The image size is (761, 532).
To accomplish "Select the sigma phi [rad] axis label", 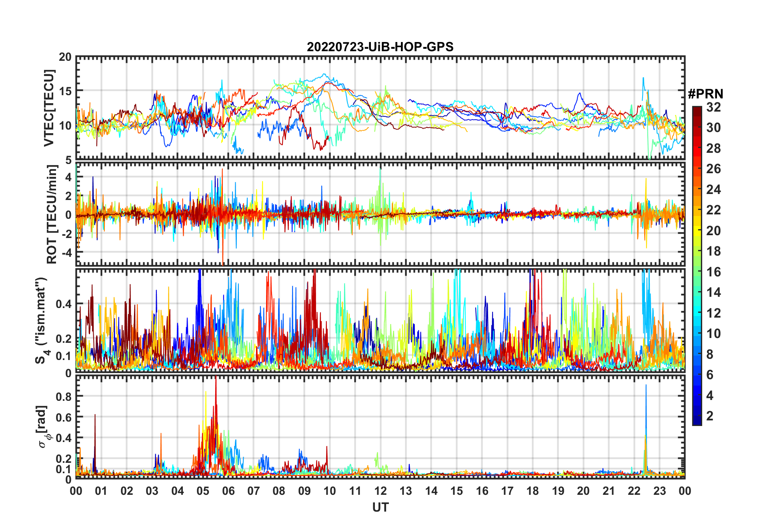I will (43, 426).
